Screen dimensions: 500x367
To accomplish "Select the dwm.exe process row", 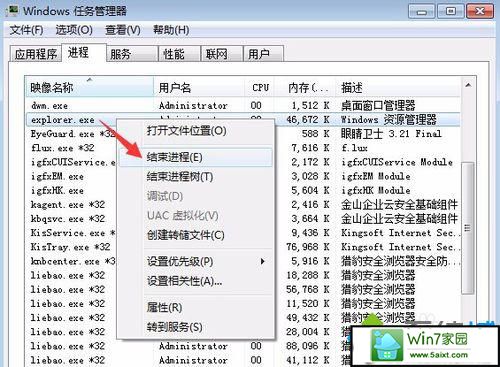I will tap(243, 106).
